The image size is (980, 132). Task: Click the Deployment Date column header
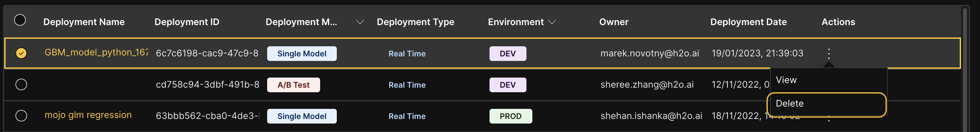[x=748, y=22]
